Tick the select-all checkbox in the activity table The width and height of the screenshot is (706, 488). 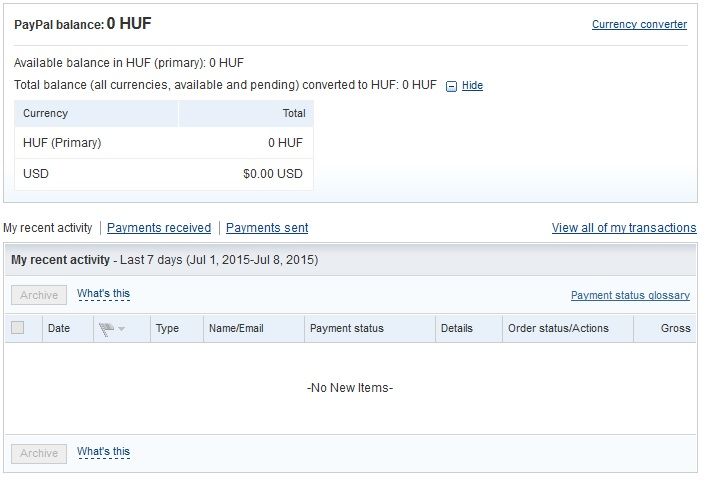pos(17,327)
